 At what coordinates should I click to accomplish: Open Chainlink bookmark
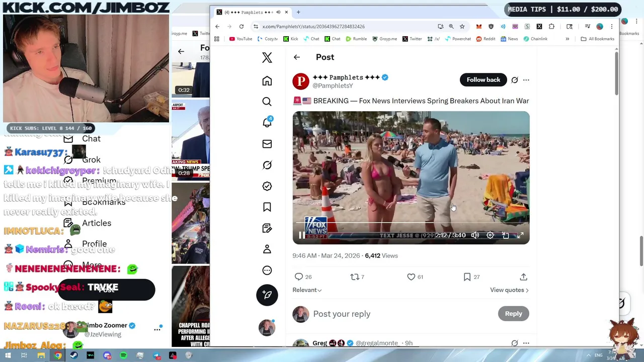(535, 39)
